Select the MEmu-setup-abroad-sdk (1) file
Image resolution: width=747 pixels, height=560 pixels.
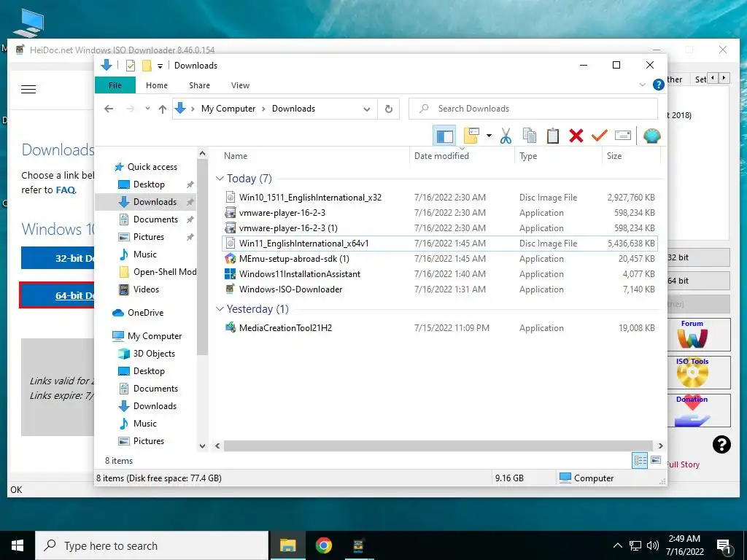point(440,259)
